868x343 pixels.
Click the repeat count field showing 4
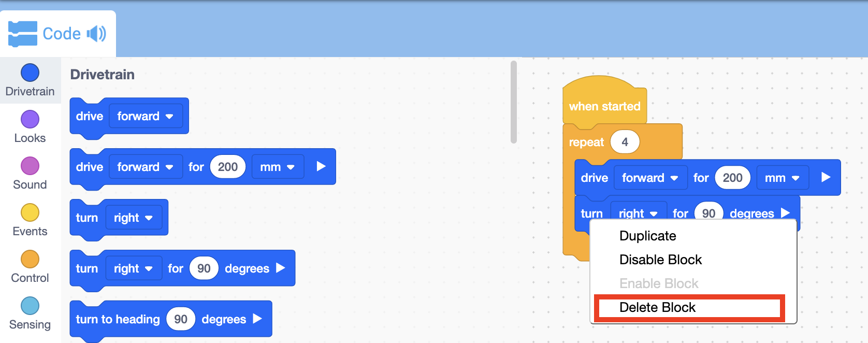coord(625,142)
